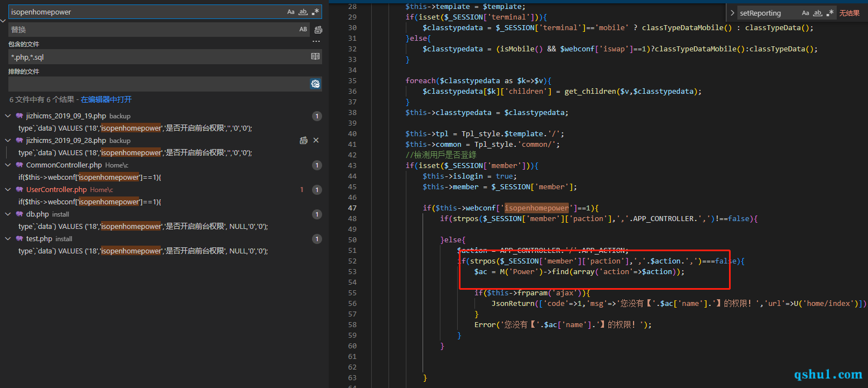The width and height of the screenshot is (868, 388).
Task: Click 排除的文件 label
Action: [23, 72]
